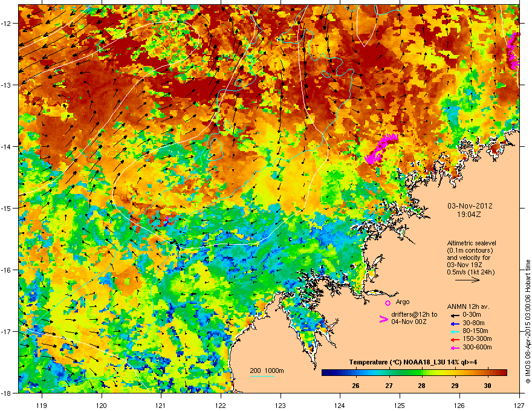
Task: Click latitude axis label -17
Action: point(6,331)
